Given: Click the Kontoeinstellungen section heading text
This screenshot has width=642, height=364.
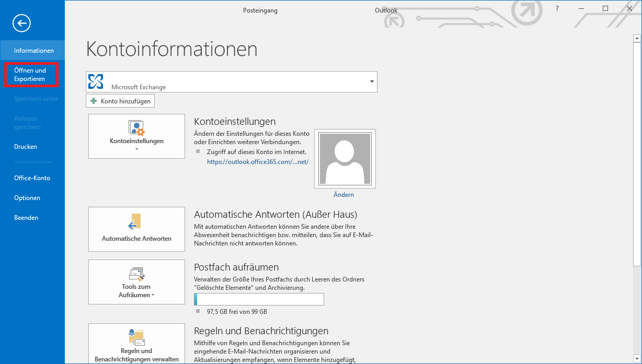Looking at the screenshot, I should coord(235,122).
